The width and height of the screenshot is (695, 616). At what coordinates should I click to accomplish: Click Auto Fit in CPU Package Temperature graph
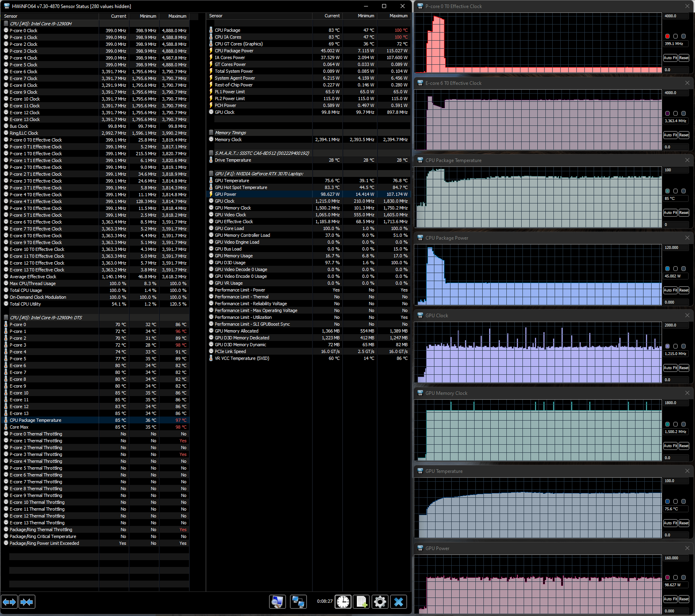coord(670,213)
